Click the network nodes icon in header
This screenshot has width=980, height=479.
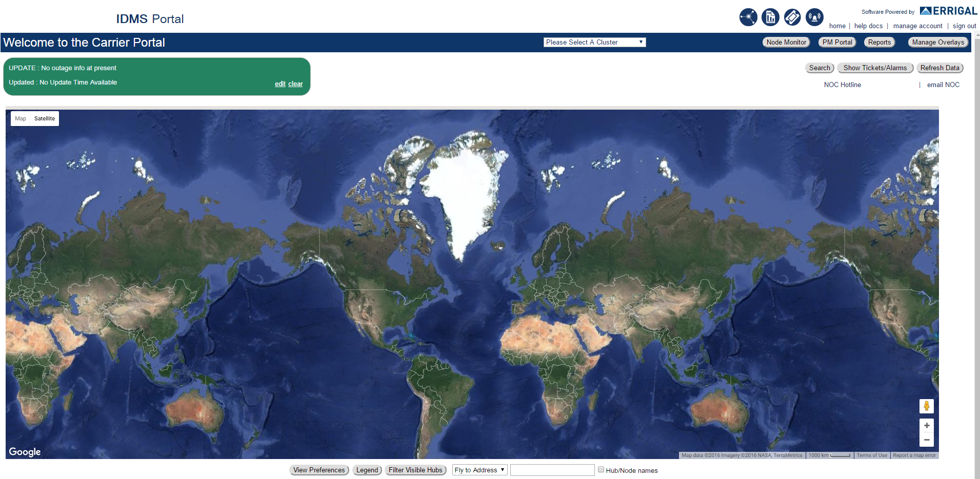click(x=748, y=17)
